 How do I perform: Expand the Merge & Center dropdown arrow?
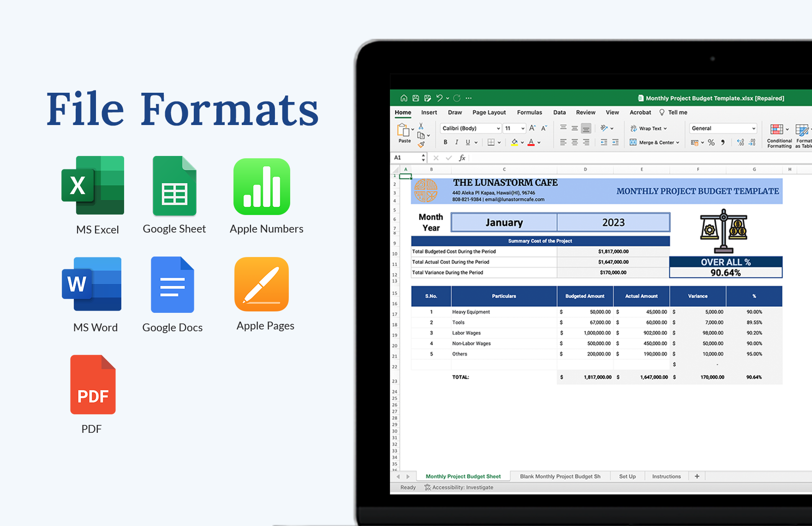[x=678, y=143]
